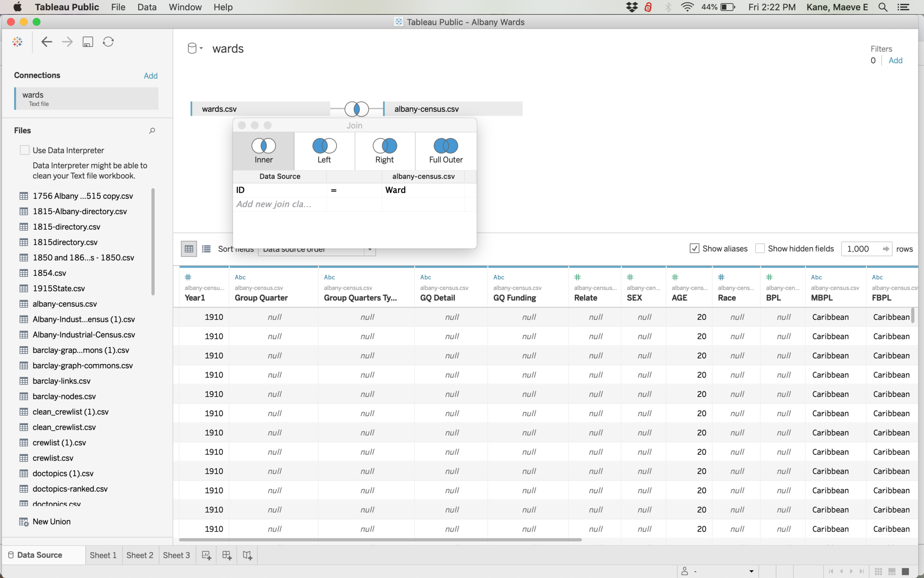924x578 pixels.
Task: Search files with magnifier icon
Action: [152, 131]
